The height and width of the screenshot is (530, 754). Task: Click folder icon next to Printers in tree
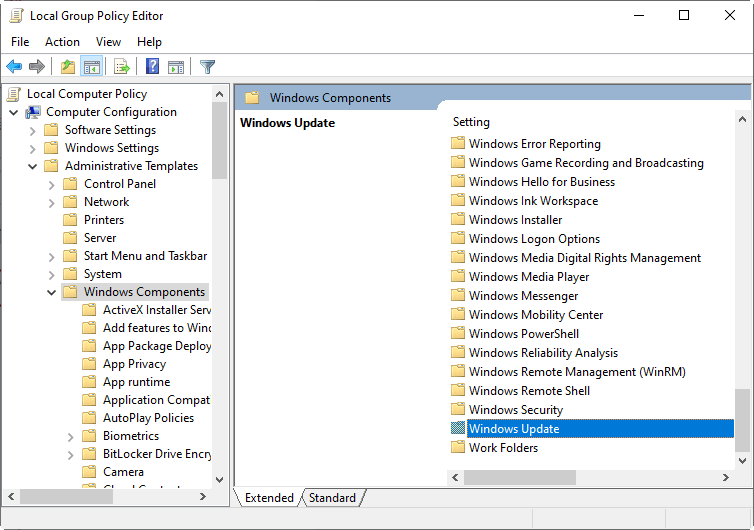point(70,220)
